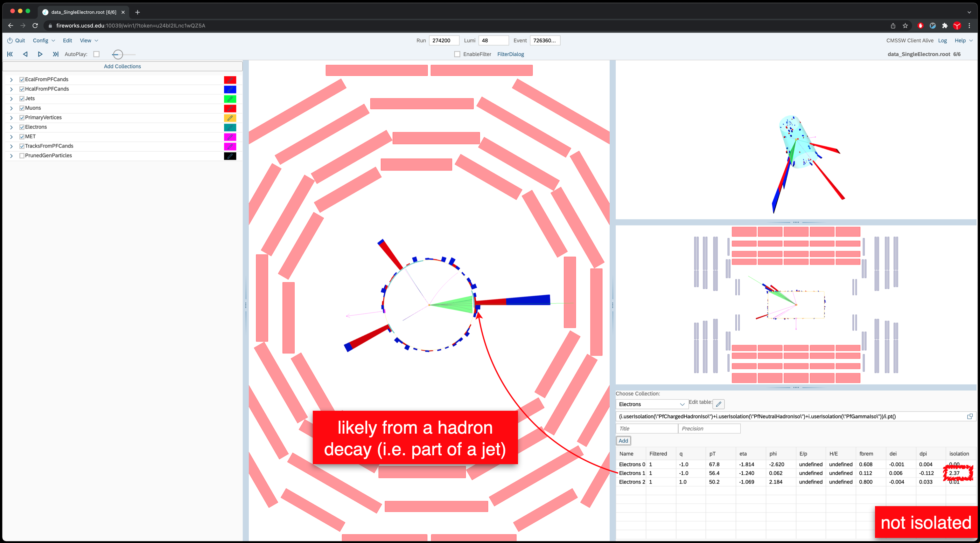The image size is (980, 543).
Task: Enable the PrunedGenParticles collection
Action: click(22, 155)
